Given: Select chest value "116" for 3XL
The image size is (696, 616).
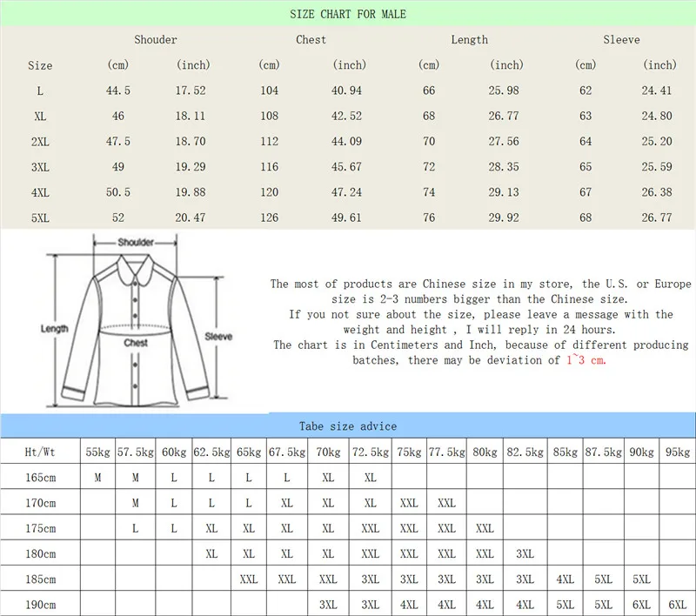Looking at the screenshot, I should pyautogui.click(x=270, y=166).
